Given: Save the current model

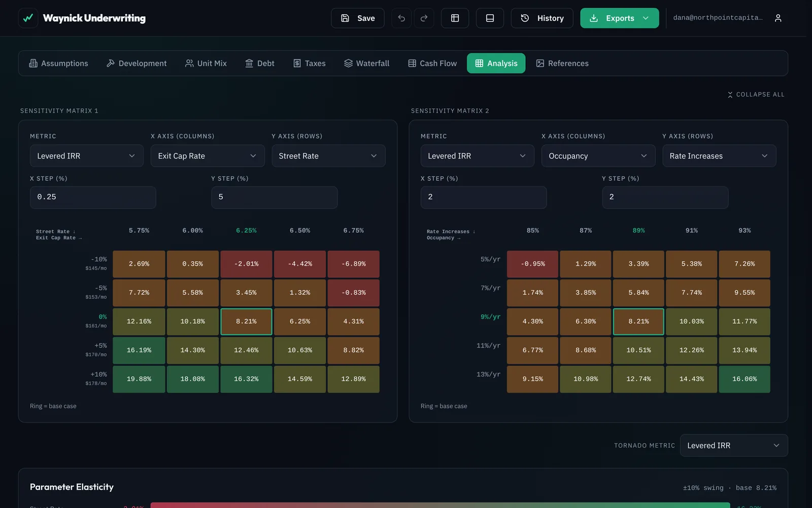Looking at the screenshot, I should click(358, 18).
